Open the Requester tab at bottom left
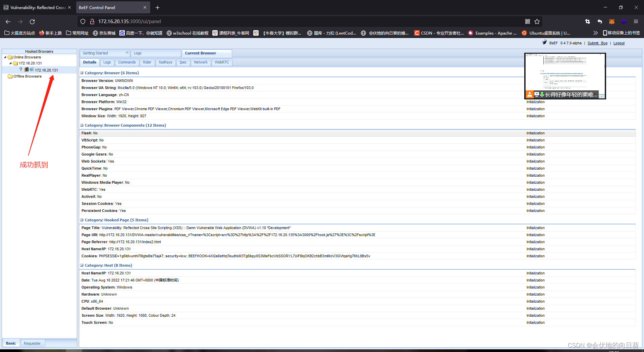644x352 pixels. click(32, 343)
